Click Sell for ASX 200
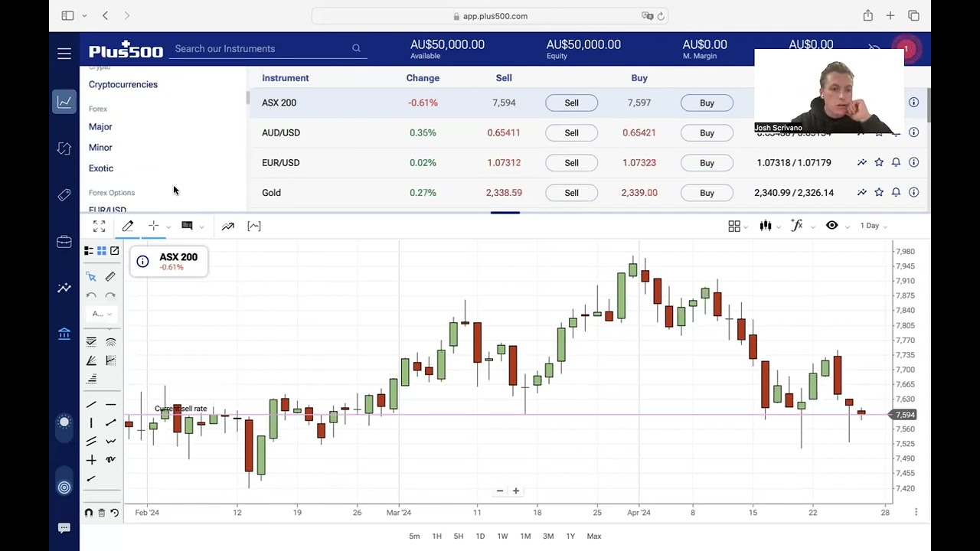 coord(571,103)
